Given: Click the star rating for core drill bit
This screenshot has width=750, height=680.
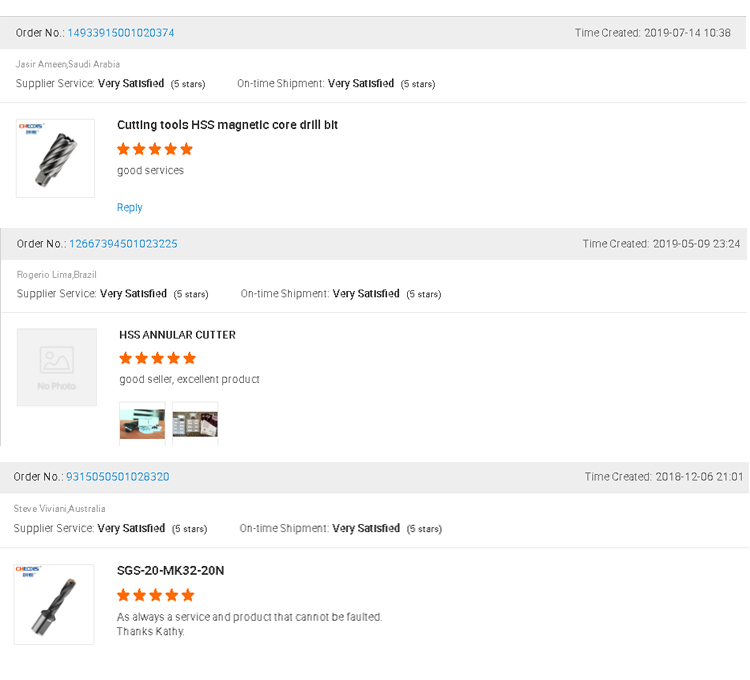Looking at the screenshot, I should click(155, 149).
